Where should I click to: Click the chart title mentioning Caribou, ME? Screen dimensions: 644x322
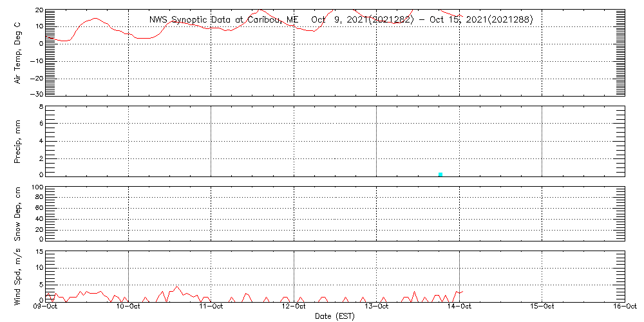(x=341, y=19)
